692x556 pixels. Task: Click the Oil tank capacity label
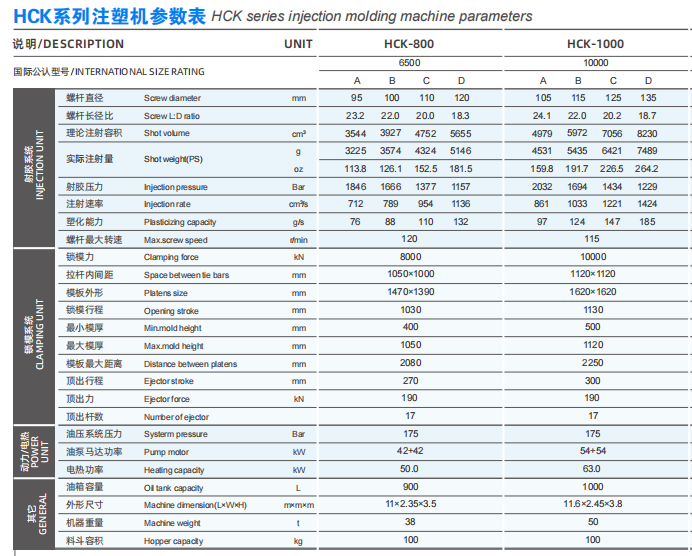point(173,488)
